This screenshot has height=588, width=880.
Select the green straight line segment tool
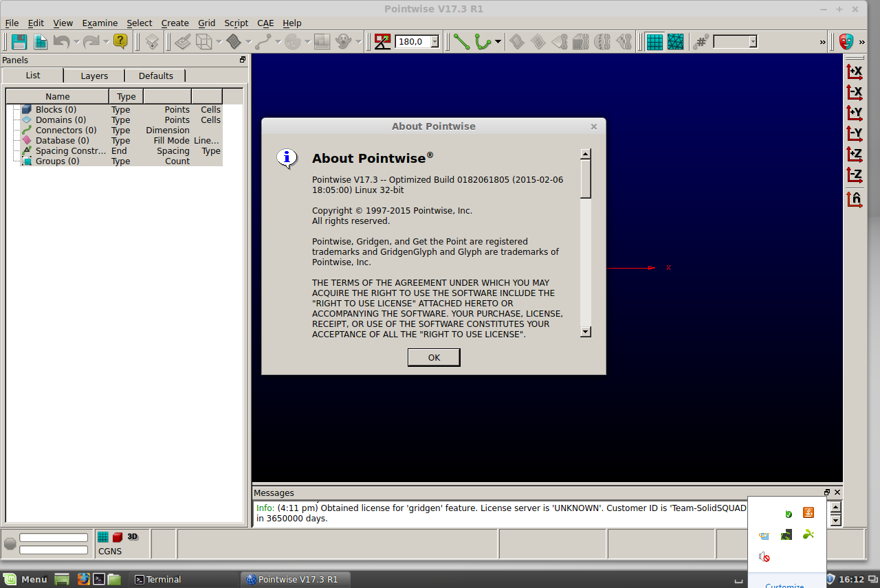coord(461,41)
